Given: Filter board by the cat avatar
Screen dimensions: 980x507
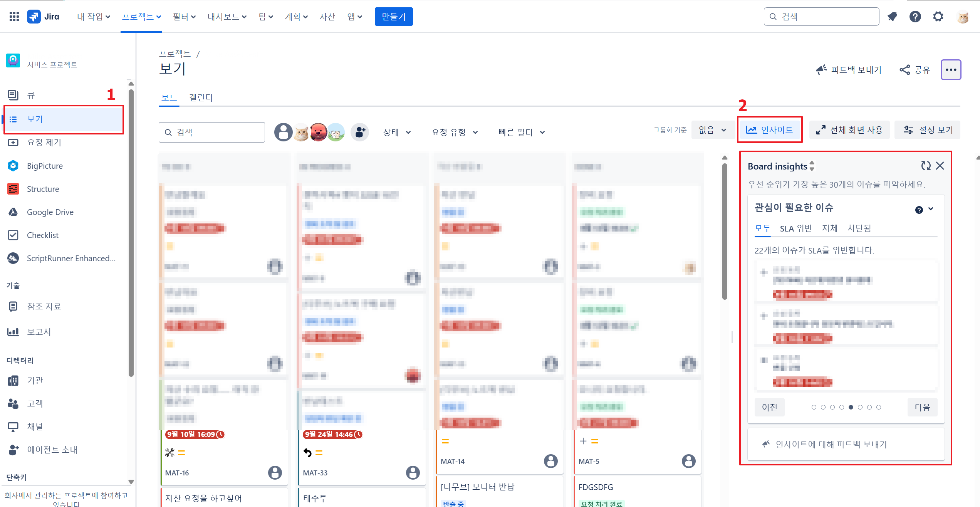Looking at the screenshot, I should click(x=301, y=133).
